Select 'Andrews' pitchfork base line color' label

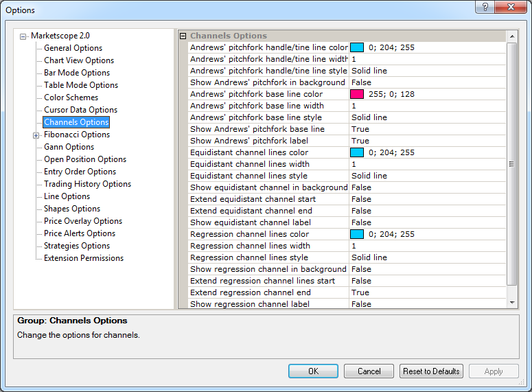(256, 94)
